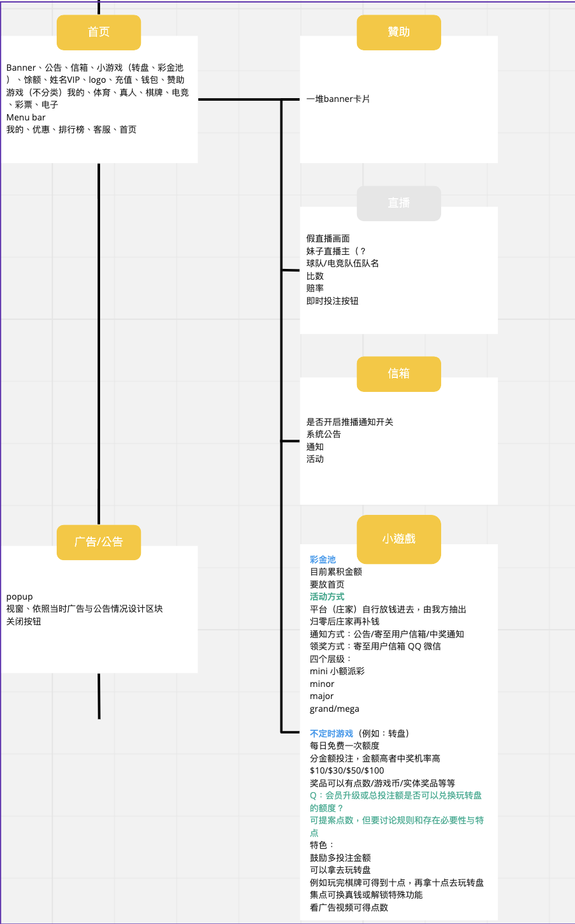
Task: Select the blue 不定时游戏 heading
Action: (331, 733)
